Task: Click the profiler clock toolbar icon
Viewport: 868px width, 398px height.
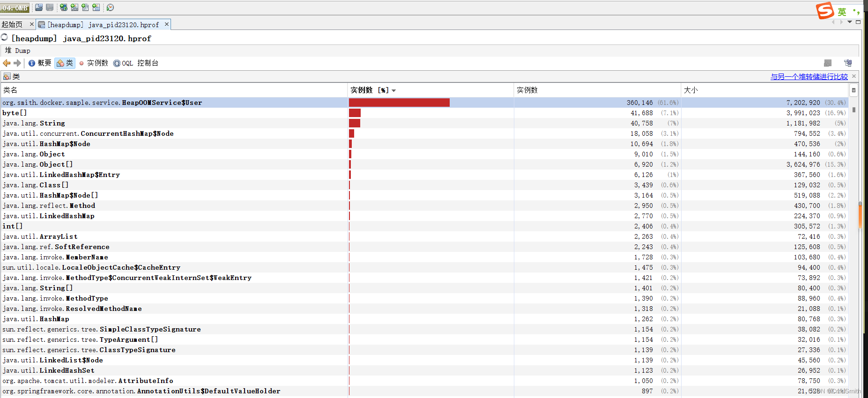Action: tap(111, 7)
